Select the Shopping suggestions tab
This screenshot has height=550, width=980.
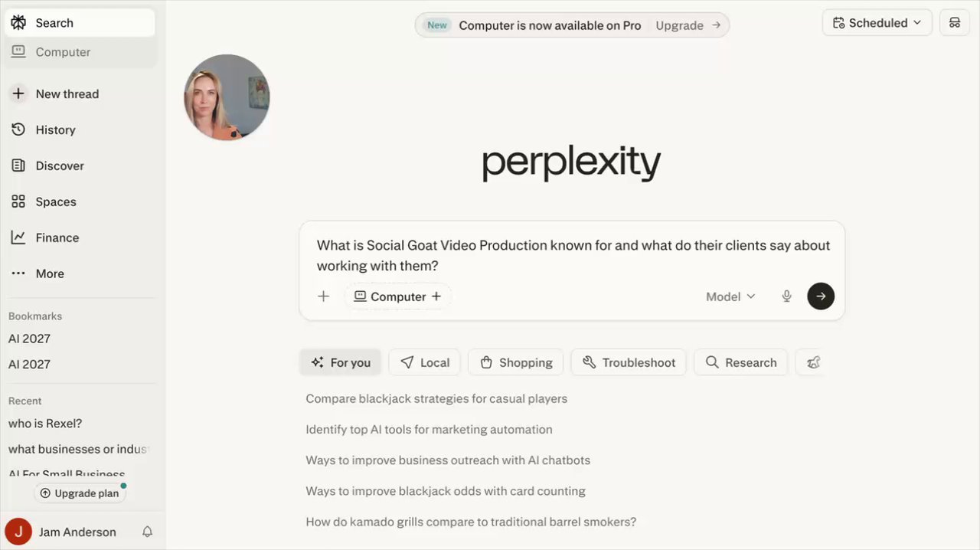point(516,362)
